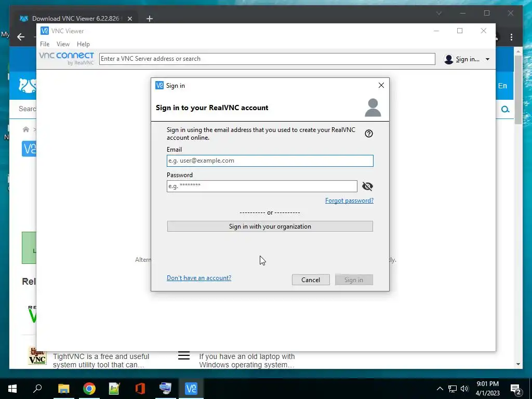Viewport: 532px width, 399px height.
Task: Cancel the Sign in dialog
Action: coord(311,280)
